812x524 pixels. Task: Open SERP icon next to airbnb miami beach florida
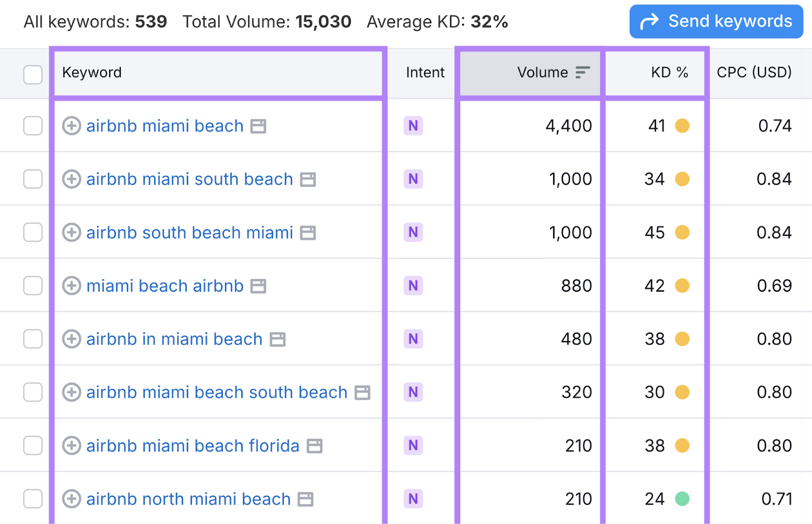316,446
